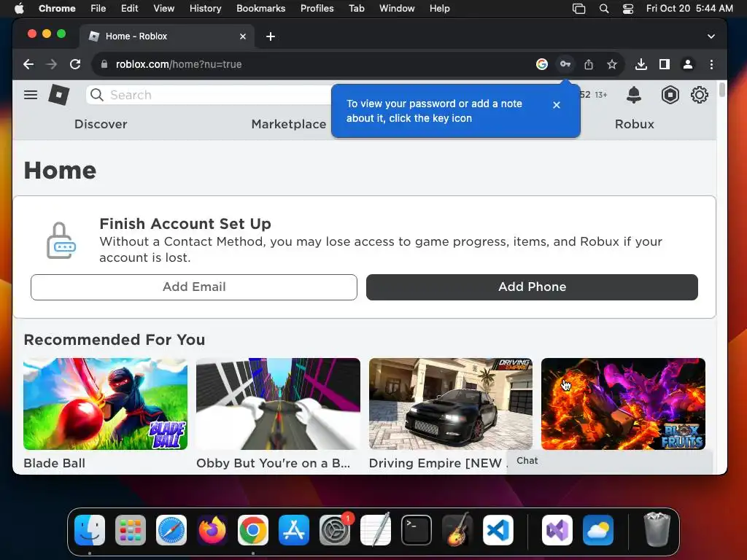Viewport: 747px width, 560px height.
Task: Open GarageBand from the Dock
Action: [x=457, y=529]
